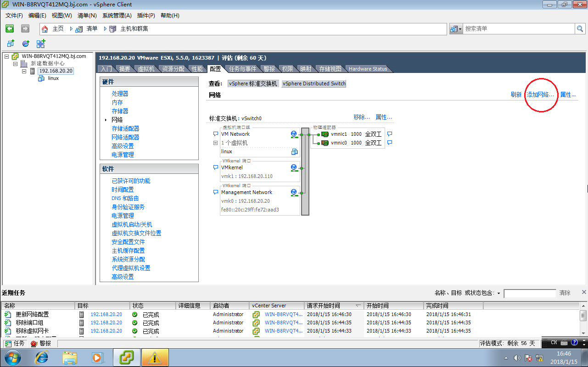Open 存储适配器 hardware setting
Image resolution: width=588 pixels, height=367 pixels.
pyautogui.click(x=125, y=129)
